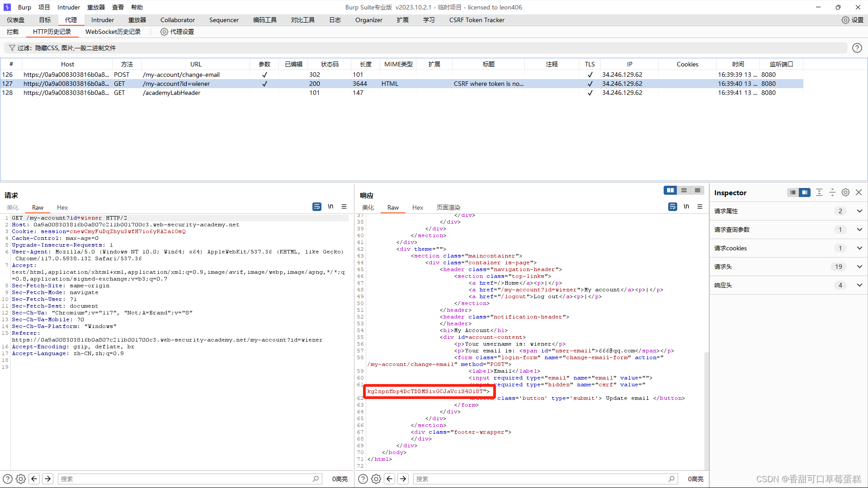Open the settings gear at top right
The image size is (868, 488).
coord(845,20)
